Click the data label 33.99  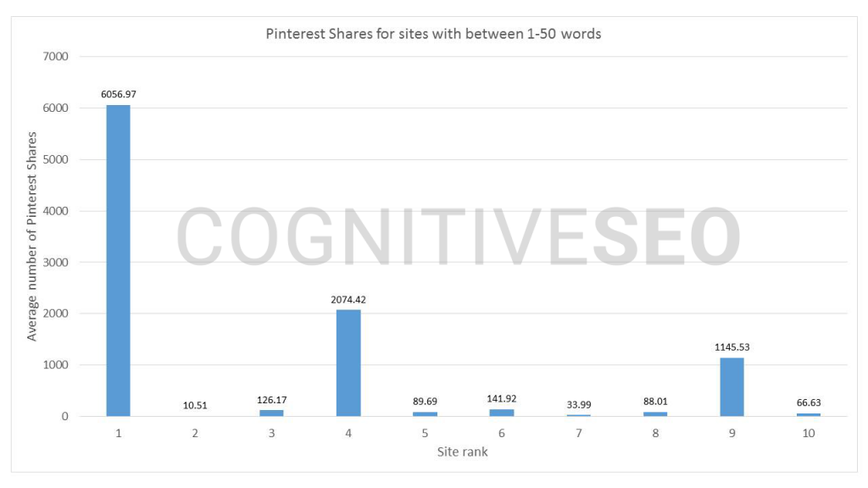(578, 404)
